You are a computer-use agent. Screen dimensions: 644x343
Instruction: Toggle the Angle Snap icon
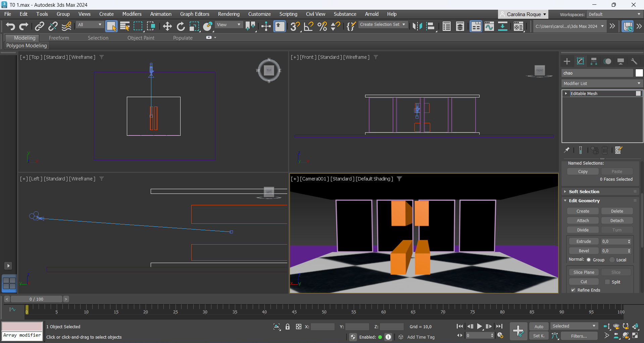point(308,26)
